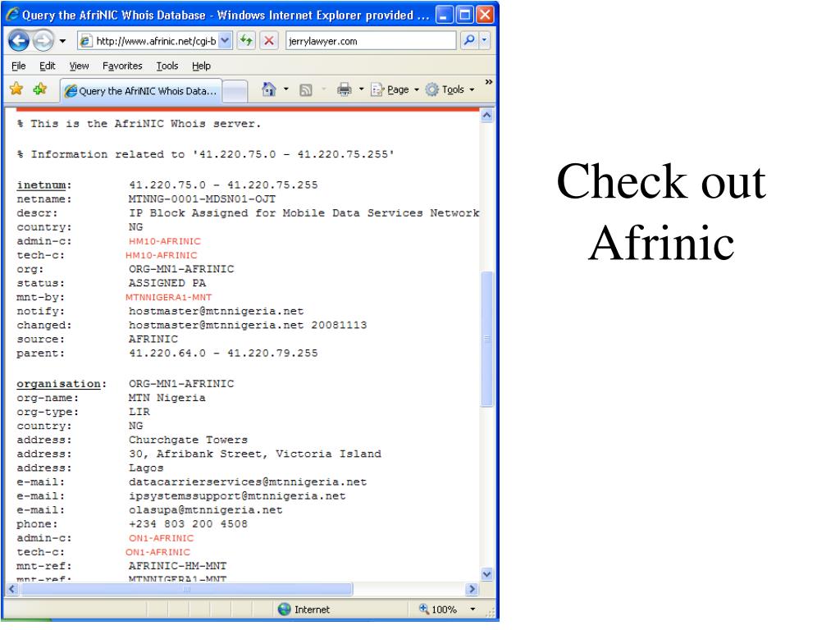Expand the address bar history dropdown

(226, 41)
